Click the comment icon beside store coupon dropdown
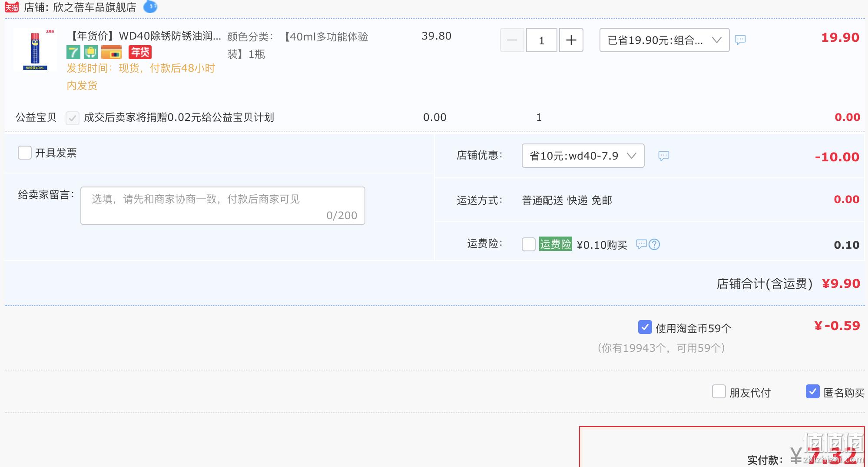 click(x=664, y=156)
